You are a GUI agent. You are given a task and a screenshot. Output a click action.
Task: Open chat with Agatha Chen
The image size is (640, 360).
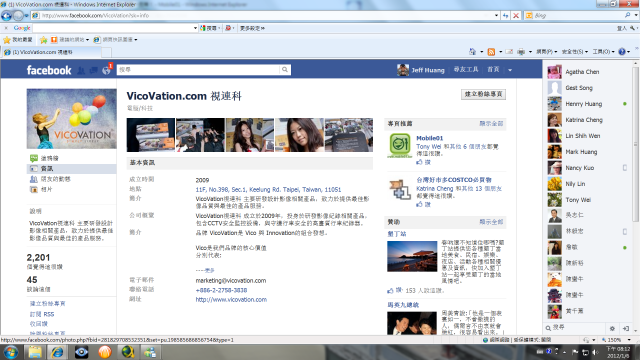tap(587, 72)
